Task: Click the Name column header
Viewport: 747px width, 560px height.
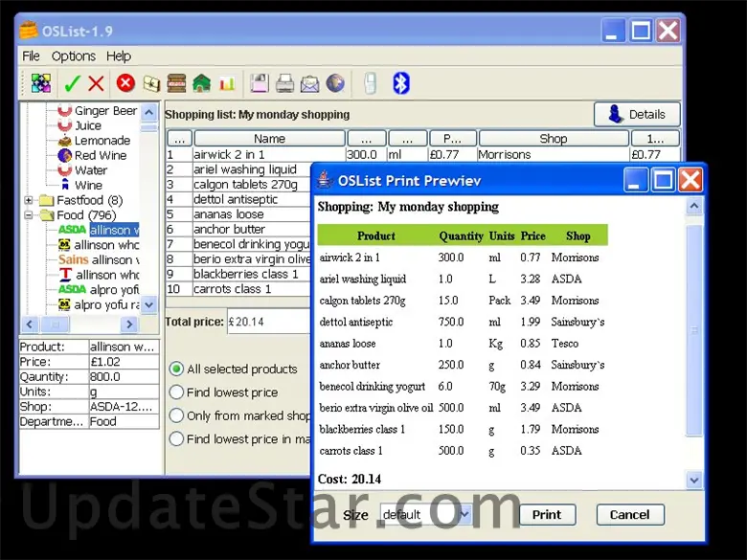Action: coord(270,139)
